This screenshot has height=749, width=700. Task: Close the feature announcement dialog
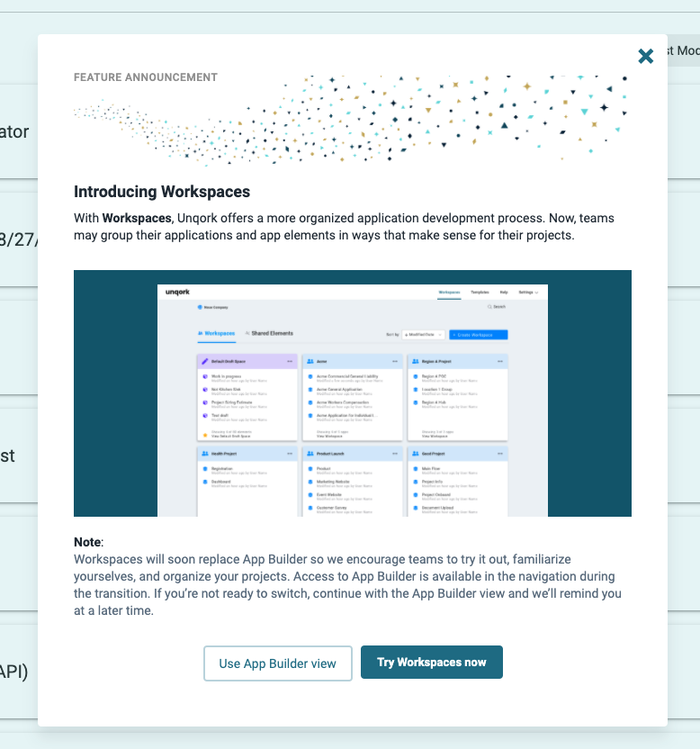pyautogui.click(x=646, y=57)
